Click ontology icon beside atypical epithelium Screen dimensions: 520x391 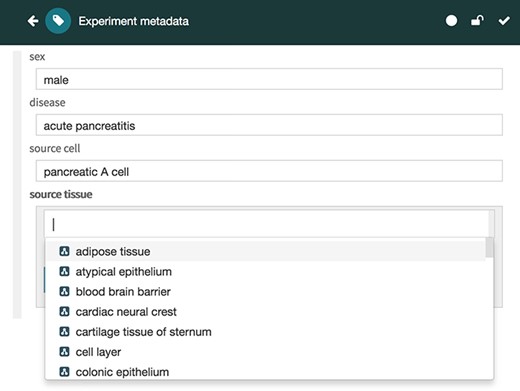coord(64,271)
